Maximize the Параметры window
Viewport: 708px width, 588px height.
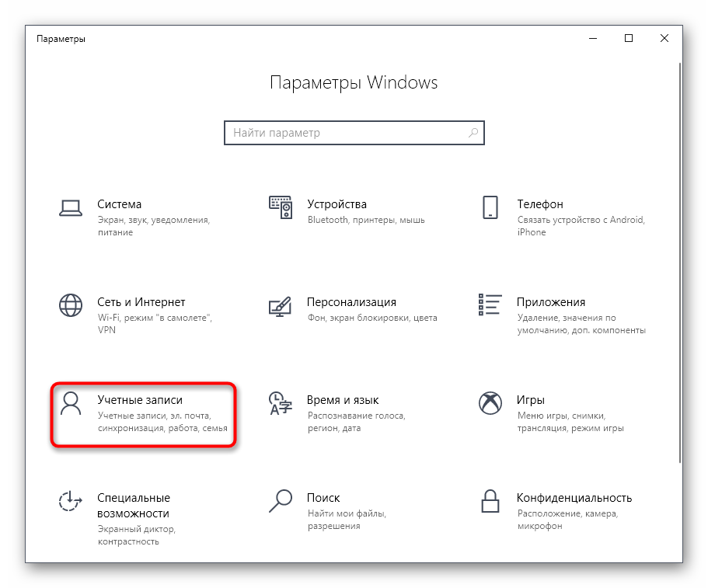tap(629, 38)
